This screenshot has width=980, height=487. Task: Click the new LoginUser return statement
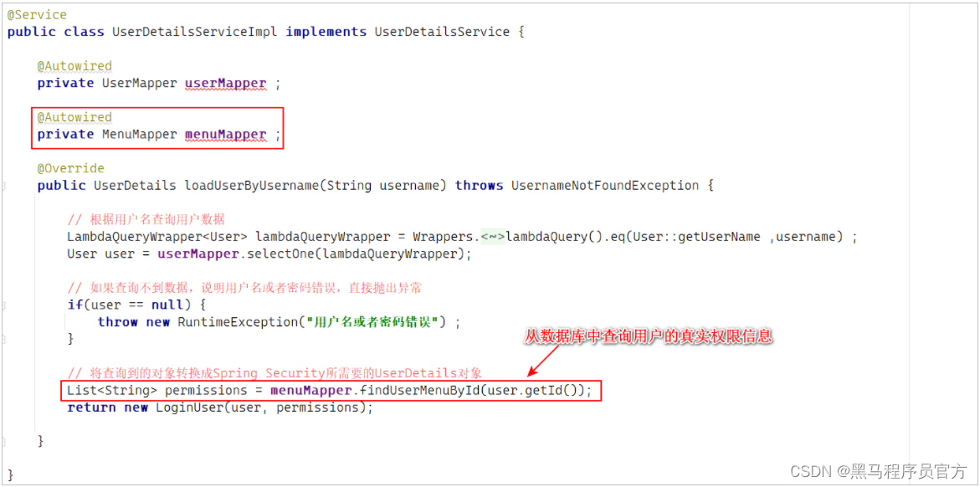pyautogui.click(x=219, y=408)
